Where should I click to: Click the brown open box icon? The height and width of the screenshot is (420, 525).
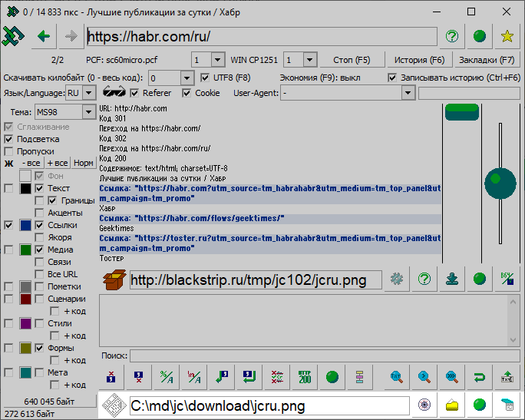pyautogui.click(x=114, y=279)
